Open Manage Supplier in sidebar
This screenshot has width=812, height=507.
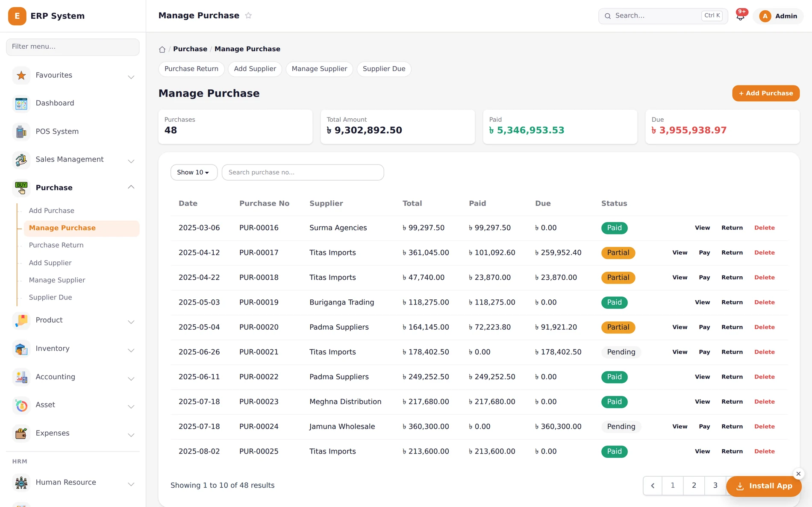[x=57, y=280]
